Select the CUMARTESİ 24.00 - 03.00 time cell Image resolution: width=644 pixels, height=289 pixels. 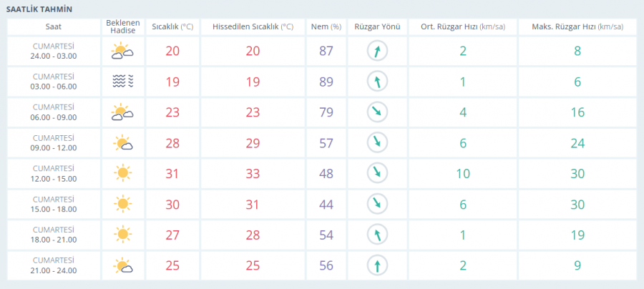pos(54,52)
